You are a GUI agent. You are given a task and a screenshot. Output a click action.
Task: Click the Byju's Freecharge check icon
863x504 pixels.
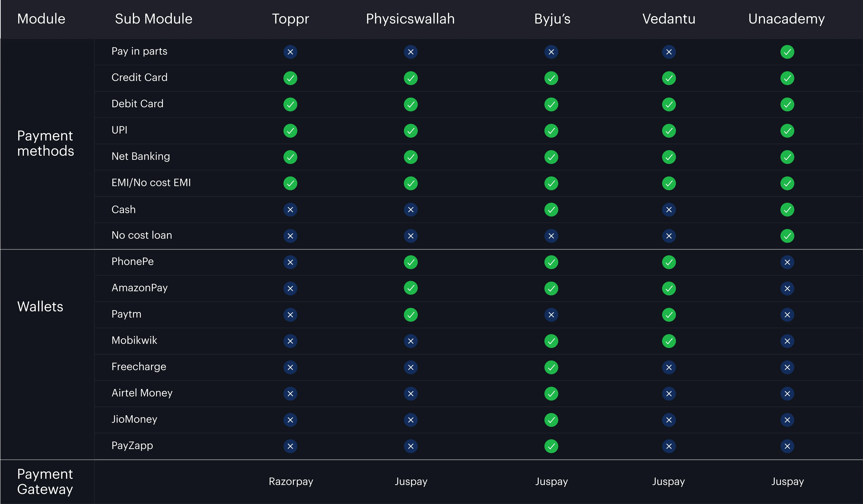pyautogui.click(x=551, y=367)
